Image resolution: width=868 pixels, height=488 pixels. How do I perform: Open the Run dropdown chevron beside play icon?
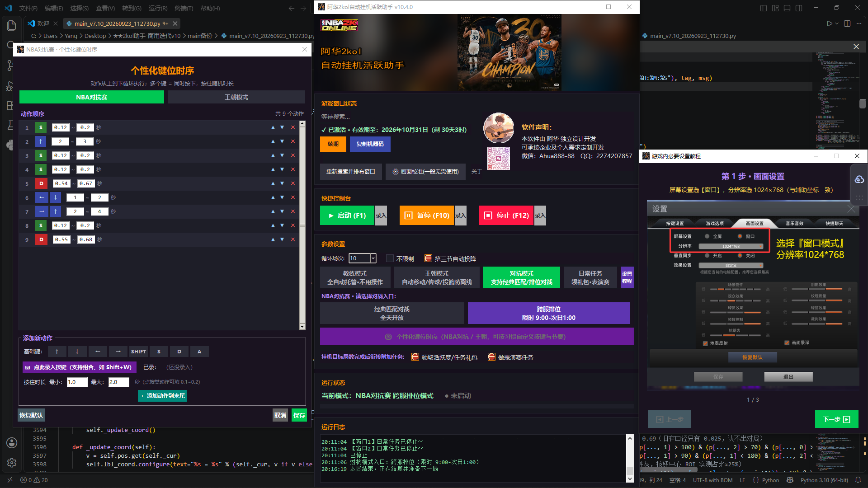click(837, 23)
